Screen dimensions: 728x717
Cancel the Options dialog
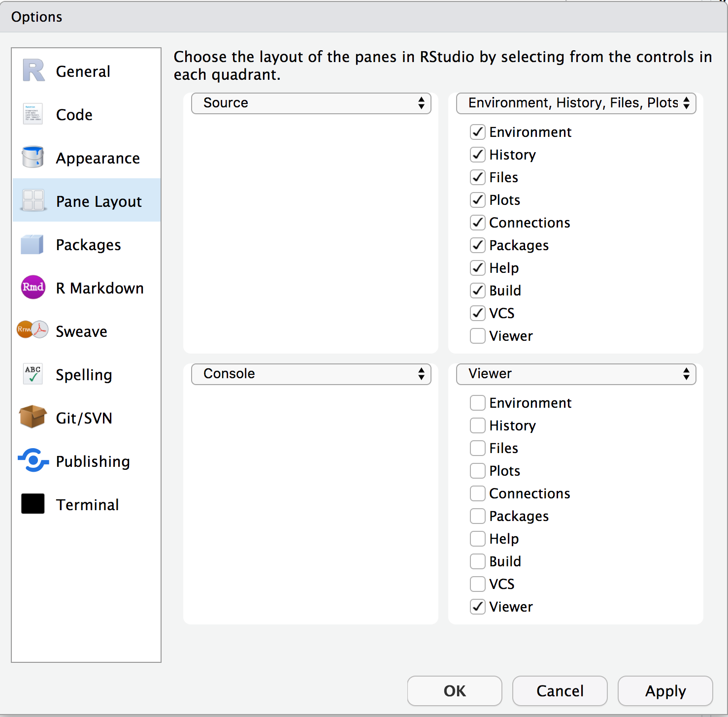[x=560, y=691]
